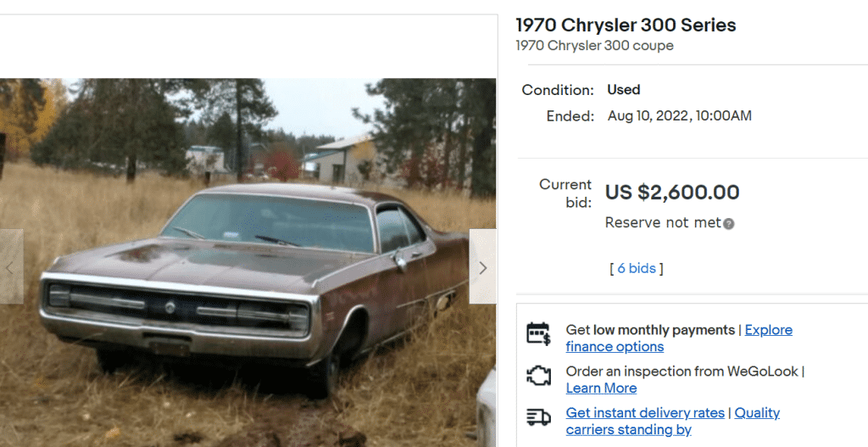Click Order an inspection from WeGoLook text
This screenshot has height=447, width=868.
pos(682,372)
